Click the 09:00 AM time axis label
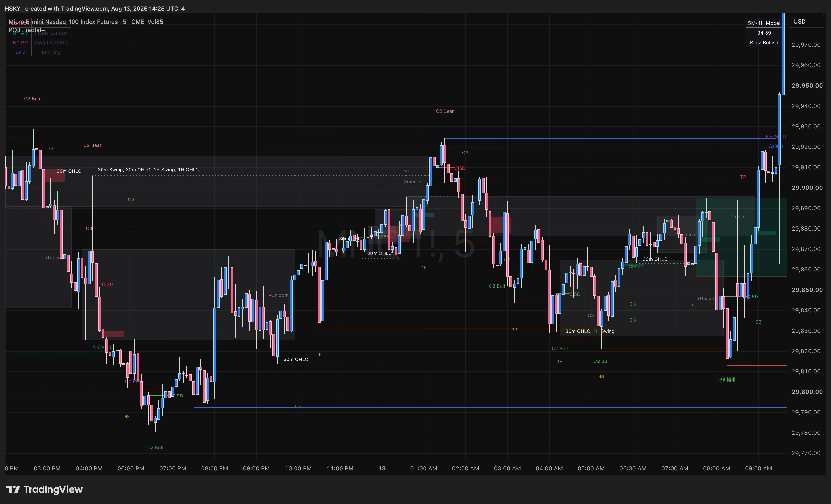The height and width of the screenshot is (504, 831). (x=758, y=468)
